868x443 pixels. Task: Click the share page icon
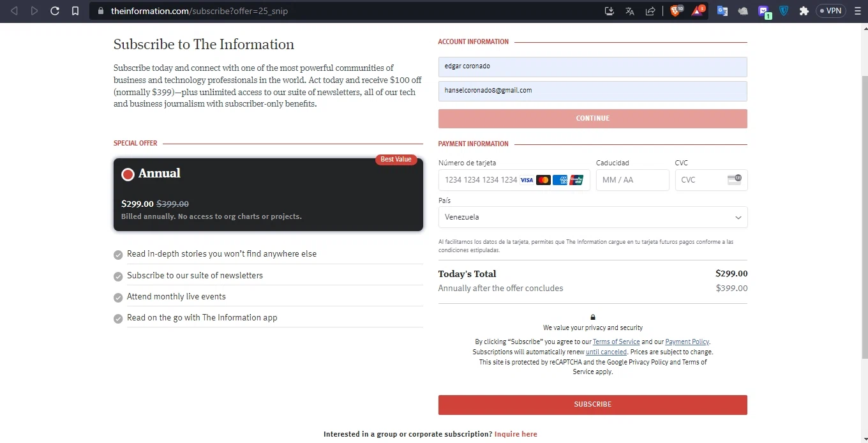[x=650, y=11]
